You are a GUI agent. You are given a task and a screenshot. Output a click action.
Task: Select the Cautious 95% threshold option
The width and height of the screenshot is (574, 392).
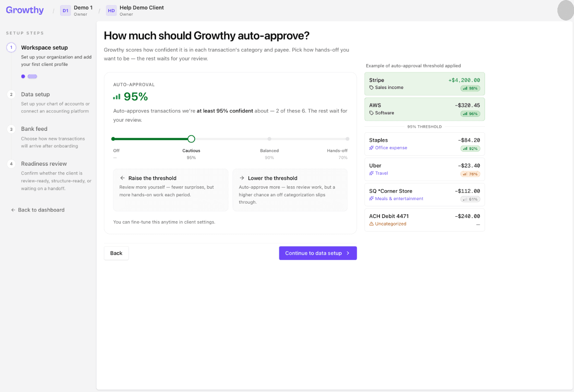tap(191, 153)
